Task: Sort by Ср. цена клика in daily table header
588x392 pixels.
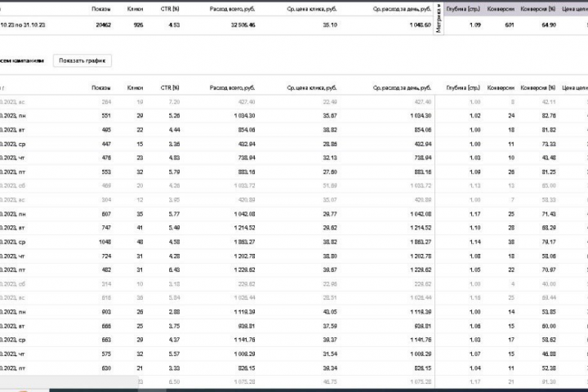Action: tap(312, 87)
